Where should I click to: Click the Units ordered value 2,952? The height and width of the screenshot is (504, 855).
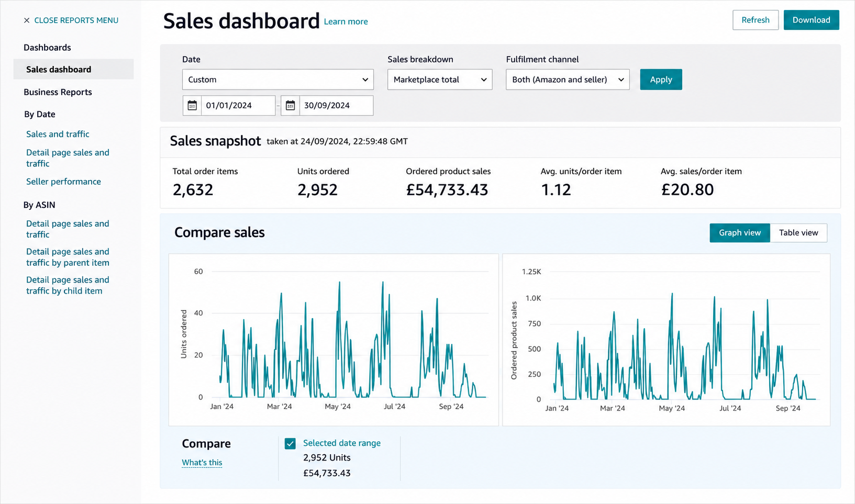click(317, 189)
